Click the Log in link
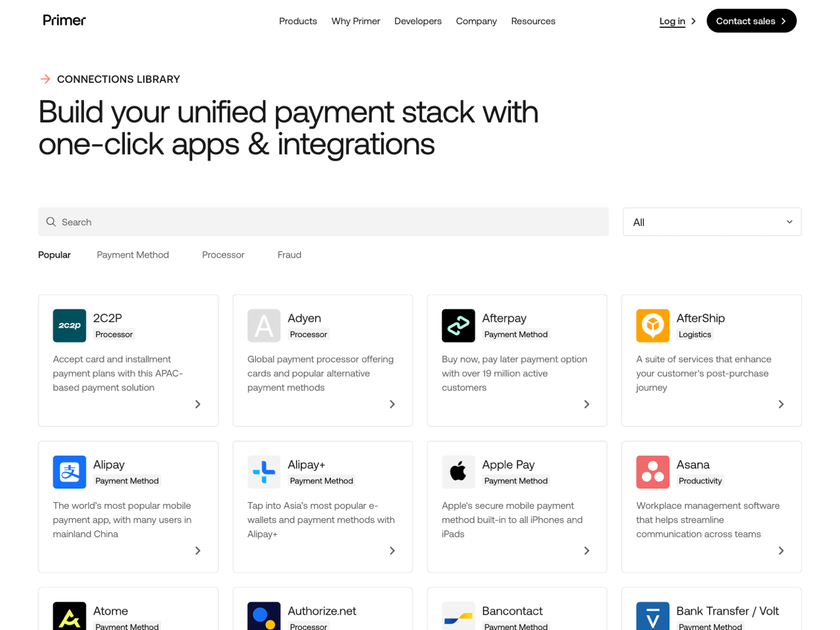The width and height of the screenshot is (840, 630). pos(672,20)
